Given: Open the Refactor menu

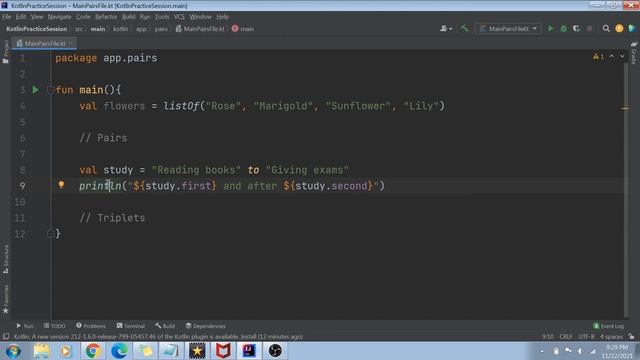Looking at the screenshot, I should pos(106,17).
